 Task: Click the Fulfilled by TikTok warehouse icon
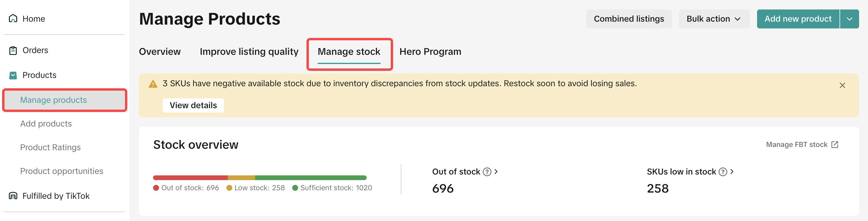click(13, 196)
